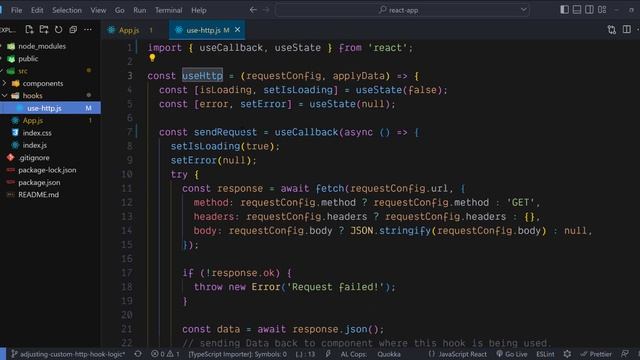This screenshot has width=640, height=360.
Task: Click the ESLint status bar item
Action: [545, 354]
